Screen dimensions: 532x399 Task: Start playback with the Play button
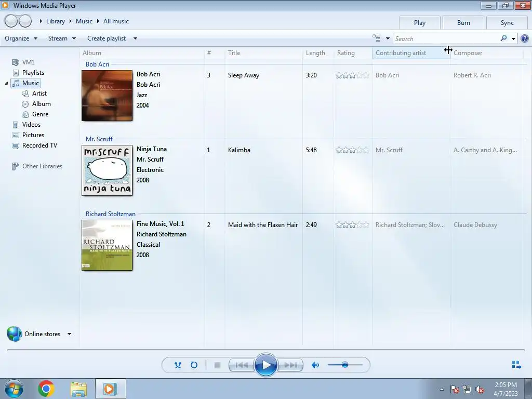click(265, 365)
